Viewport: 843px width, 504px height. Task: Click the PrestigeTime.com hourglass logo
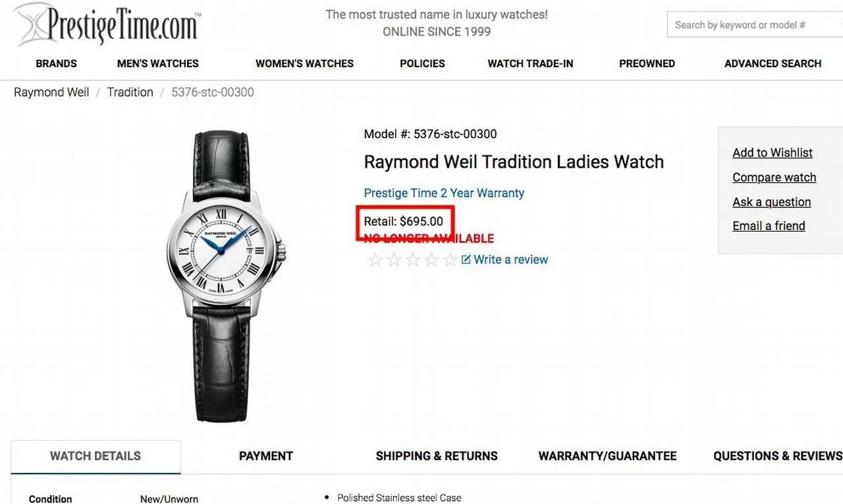pos(107,24)
